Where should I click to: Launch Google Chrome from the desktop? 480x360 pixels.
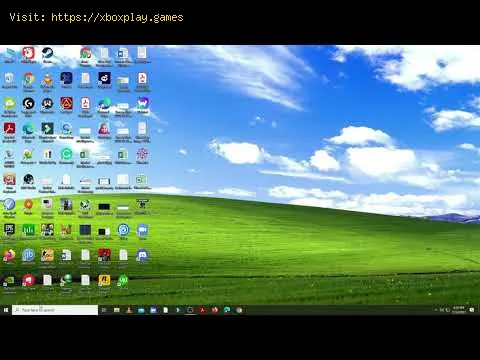pos(29,80)
